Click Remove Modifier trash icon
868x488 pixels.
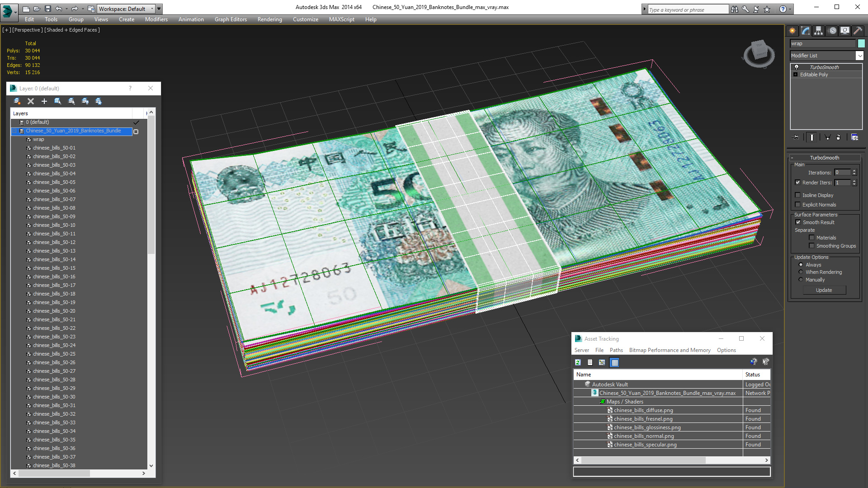(839, 137)
